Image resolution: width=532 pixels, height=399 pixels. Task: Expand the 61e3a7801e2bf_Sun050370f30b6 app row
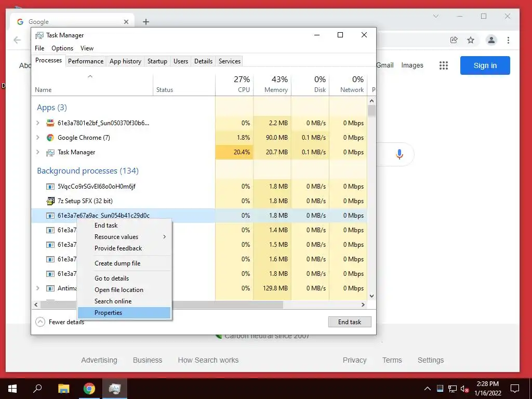click(x=37, y=123)
